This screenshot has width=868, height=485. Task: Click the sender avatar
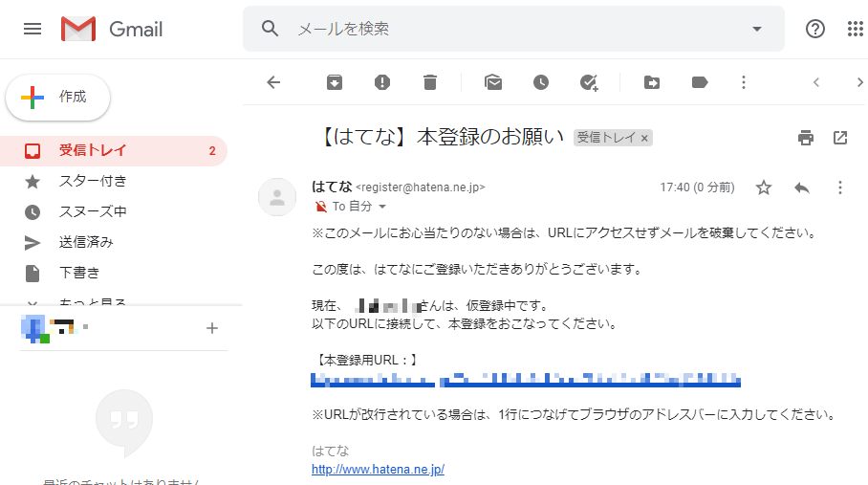(x=277, y=197)
